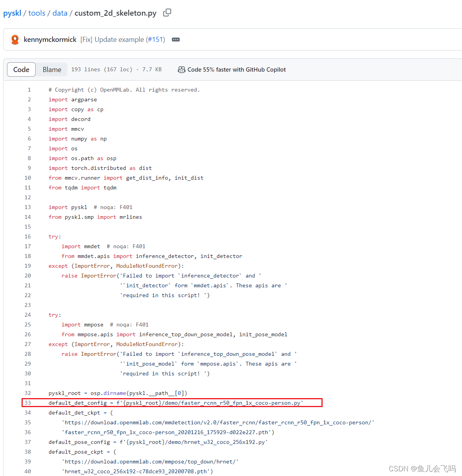
Task: Switch to the Blame view tab
Action: tap(52, 69)
